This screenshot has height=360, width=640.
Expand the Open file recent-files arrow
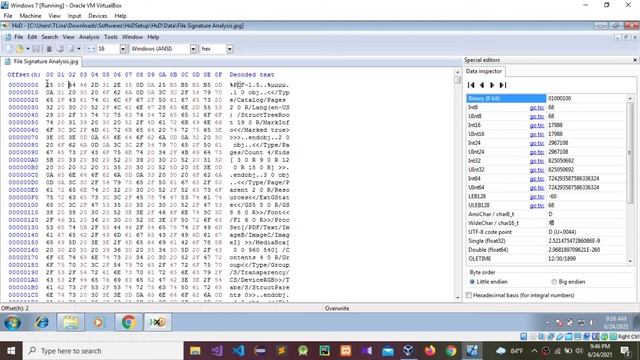27,49
